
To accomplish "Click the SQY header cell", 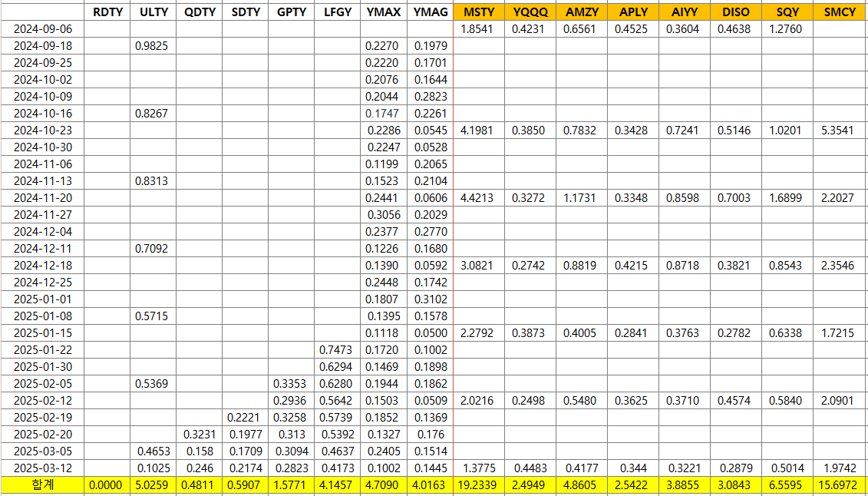I will coord(787,12).
